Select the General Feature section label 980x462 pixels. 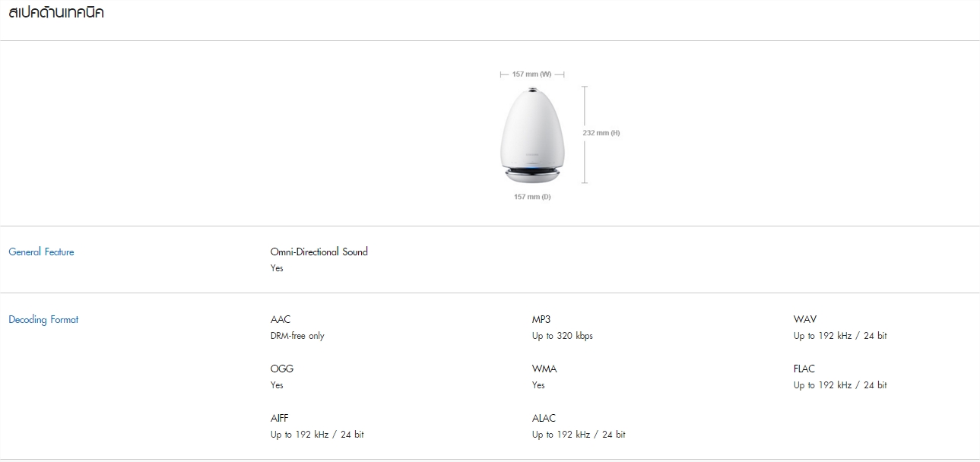[x=41, y=252]
